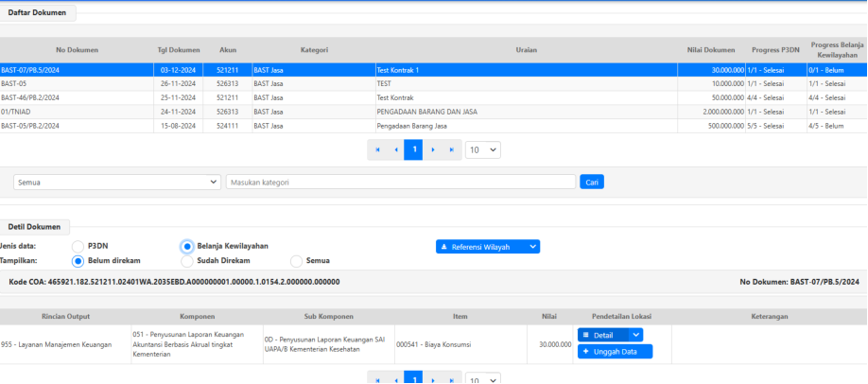Select the Belum direkam radio button
Viewport: 868px width, 384px height.
click(78, 261)
